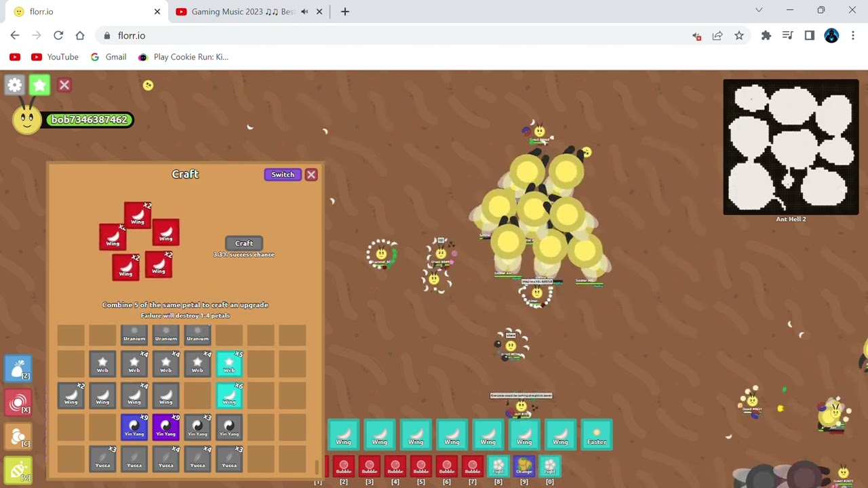
Task: Click the Bubble petal in slot [3]
Action: pyautogui.click(x=370, y=466)
